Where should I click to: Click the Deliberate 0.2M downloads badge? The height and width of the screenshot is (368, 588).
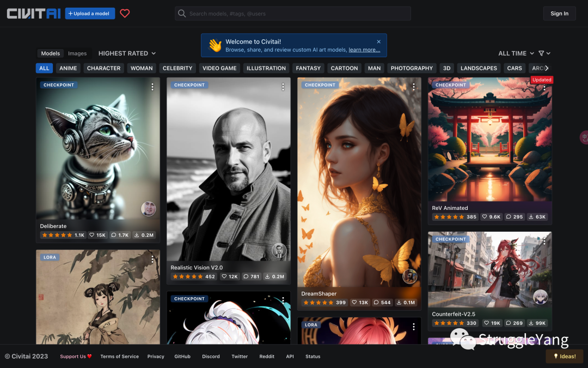(144, 235)
